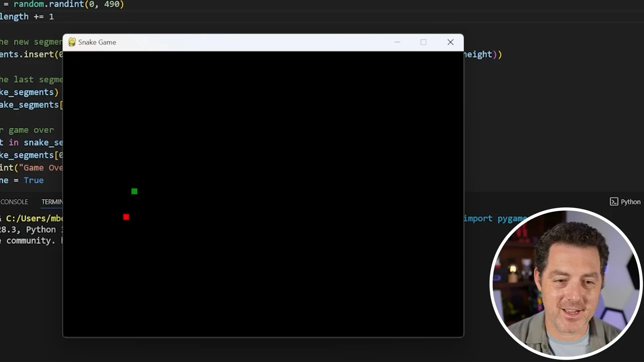Minimize the Snake Game window
This screenshot has height=362, width=644.
point(397,42)
